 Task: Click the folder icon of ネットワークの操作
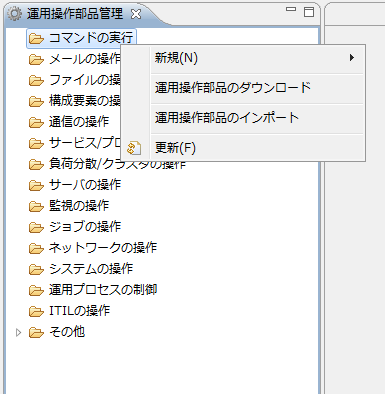[36, 249]
